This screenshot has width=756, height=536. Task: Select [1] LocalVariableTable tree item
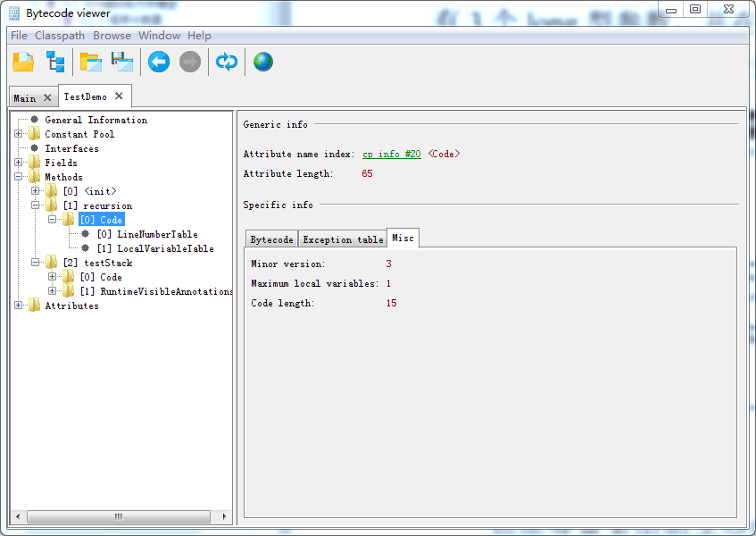[155, 248]
